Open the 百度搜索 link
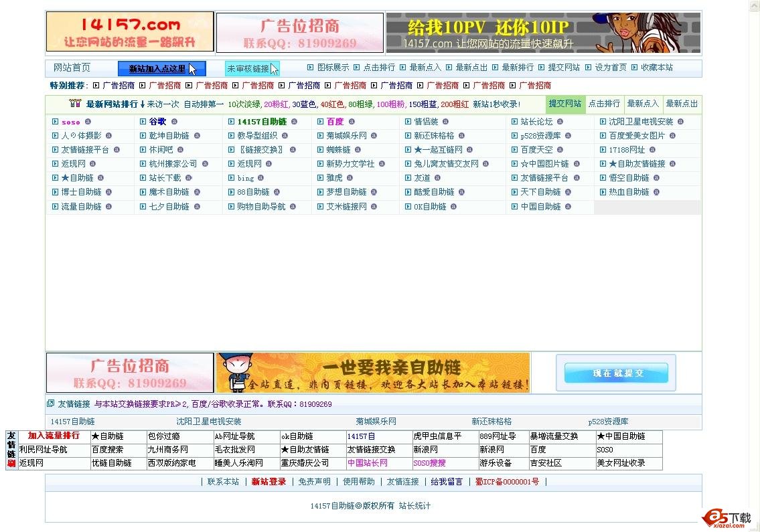Viewport: 760px width, 532px height. 108,450
